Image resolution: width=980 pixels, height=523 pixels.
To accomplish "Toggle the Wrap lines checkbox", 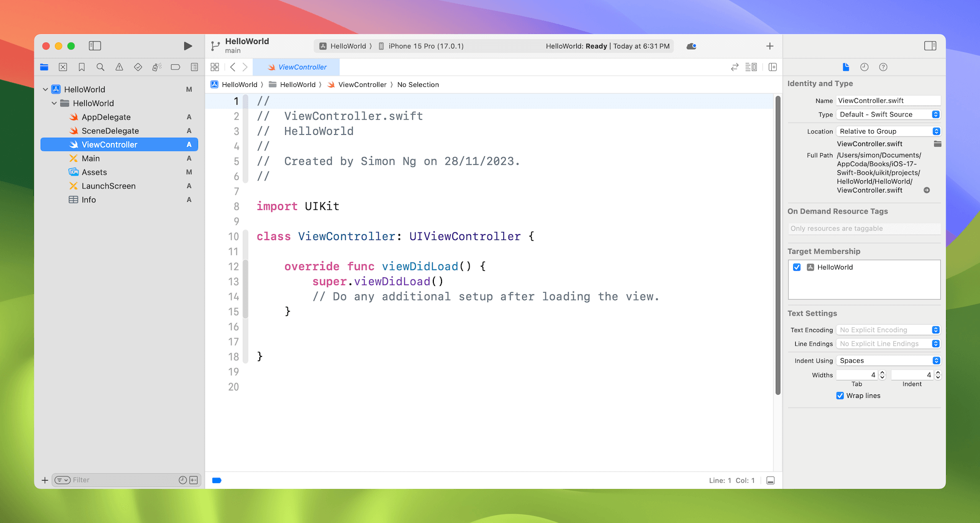I will [840, 395].
